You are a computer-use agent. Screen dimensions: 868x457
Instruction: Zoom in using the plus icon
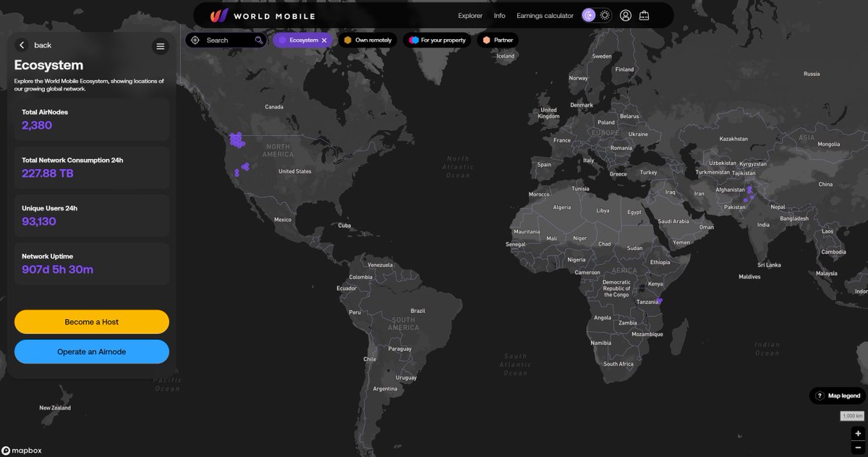point(858,432)
